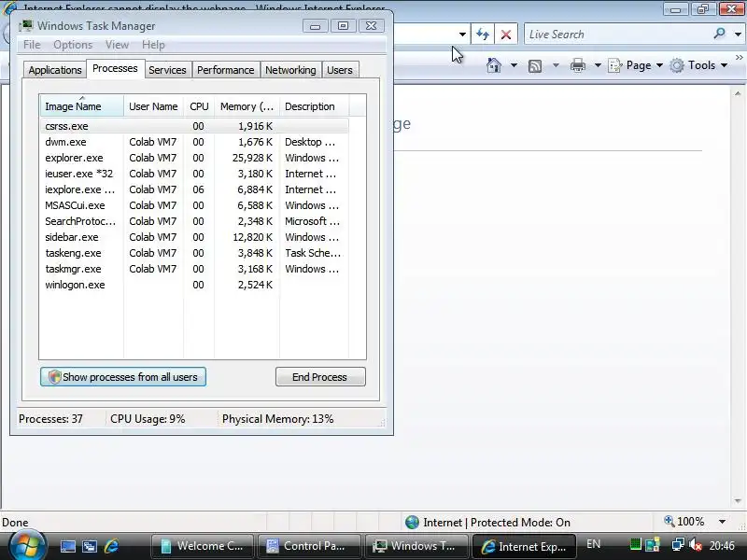
Task: Switch to the Users tab
Action: click(340, 70)
